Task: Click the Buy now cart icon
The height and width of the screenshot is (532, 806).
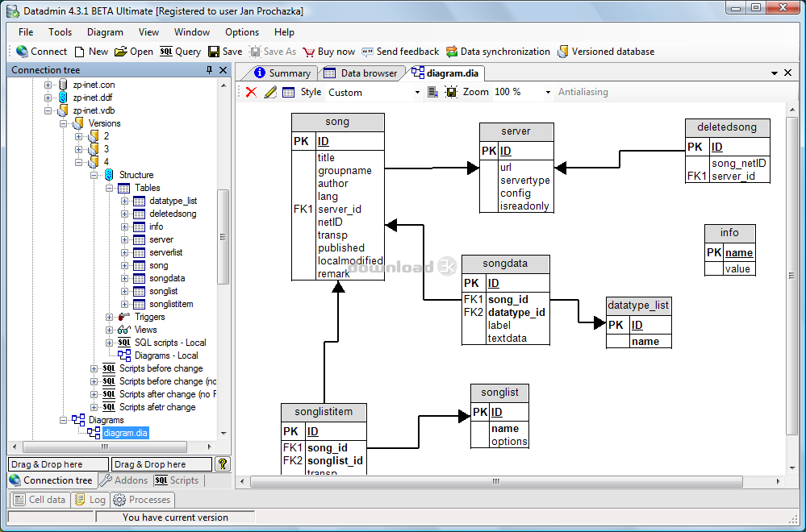Action: tap(308, 52)
